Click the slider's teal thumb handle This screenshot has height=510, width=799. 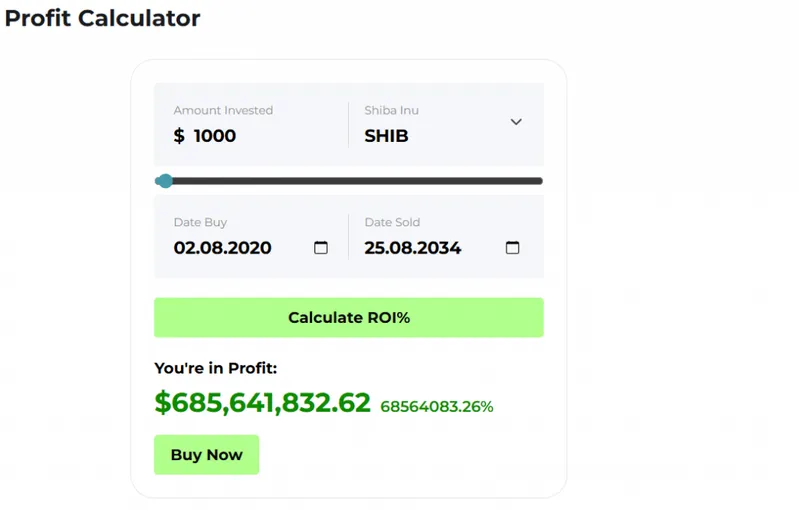click(x=165, y=181)
